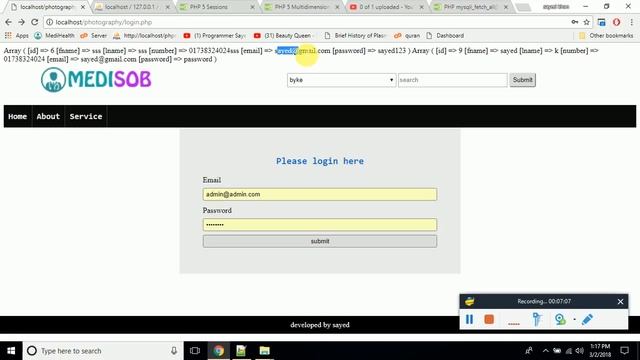
Task: Open the volume control in system tray
Action: (x=580, y=351)
